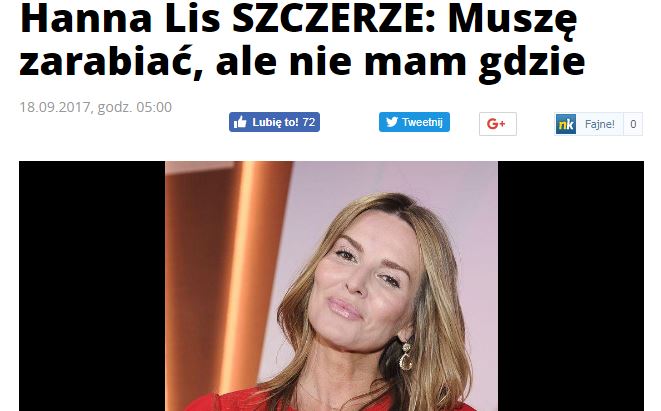
Task: Like the article with Lubię to!
Action: click(x=274, y=122)
